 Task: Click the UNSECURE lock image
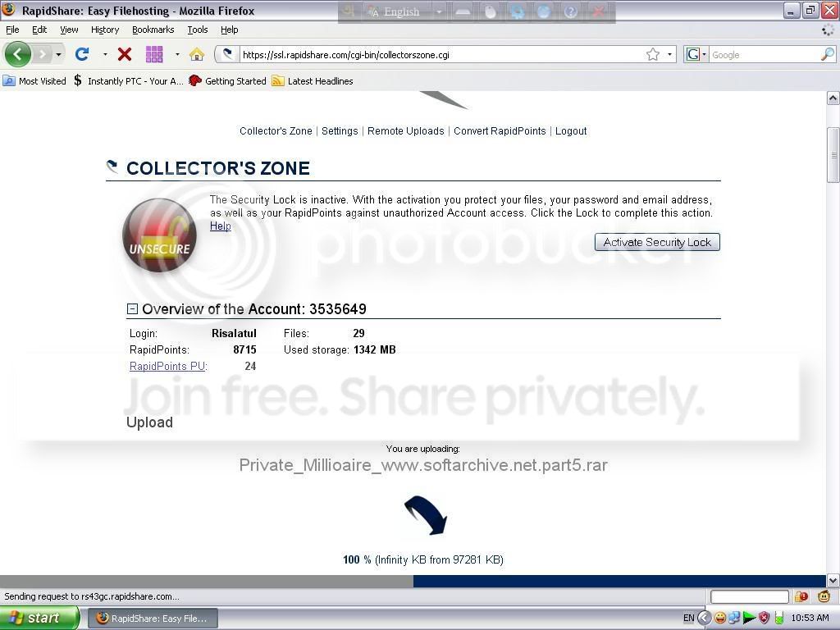(x=159, y=235)
